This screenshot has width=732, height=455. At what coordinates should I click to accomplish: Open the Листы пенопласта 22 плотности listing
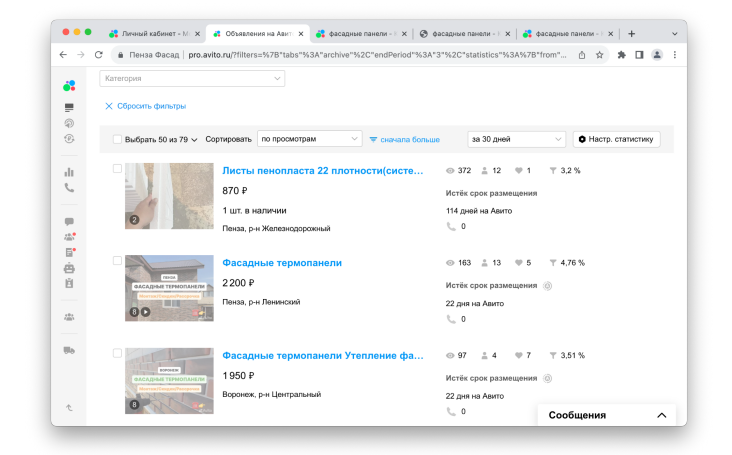(323, 171)
